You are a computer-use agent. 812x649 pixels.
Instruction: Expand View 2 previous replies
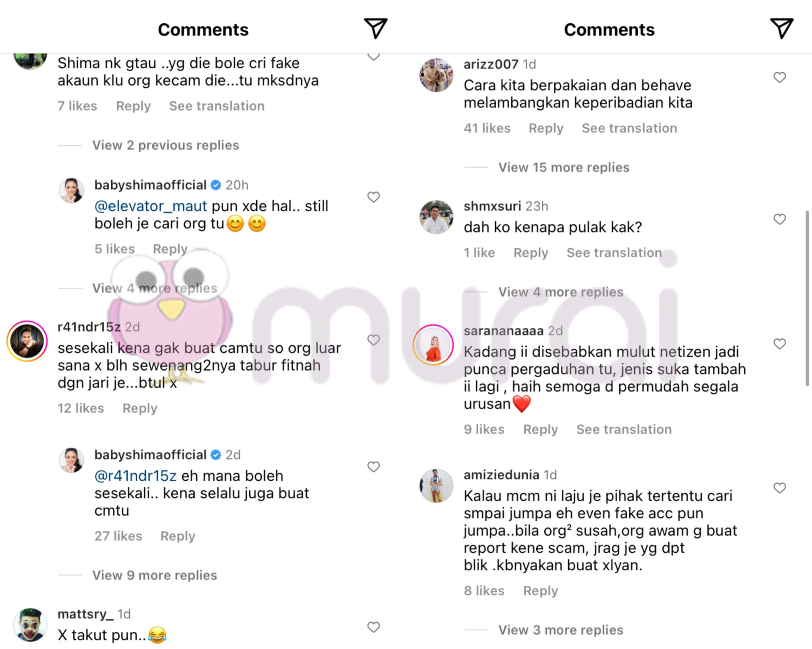pos(166,145)
